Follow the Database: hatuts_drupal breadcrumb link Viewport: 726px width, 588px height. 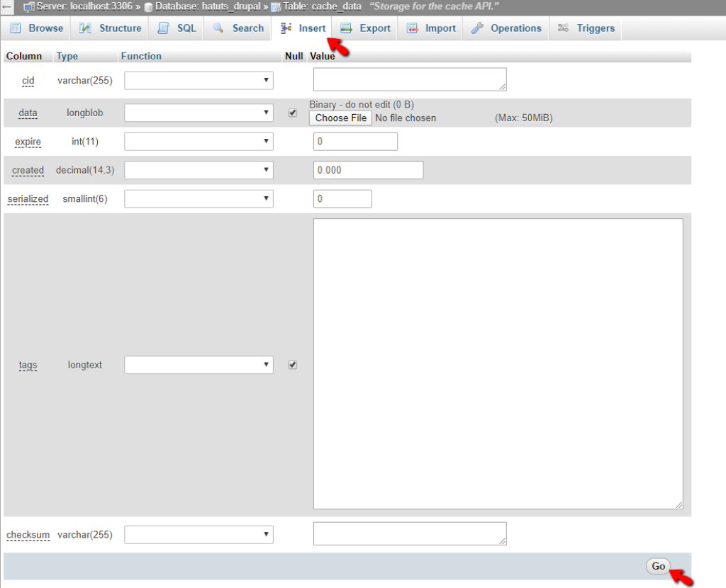pyautogui.click(x=208, y=6)
